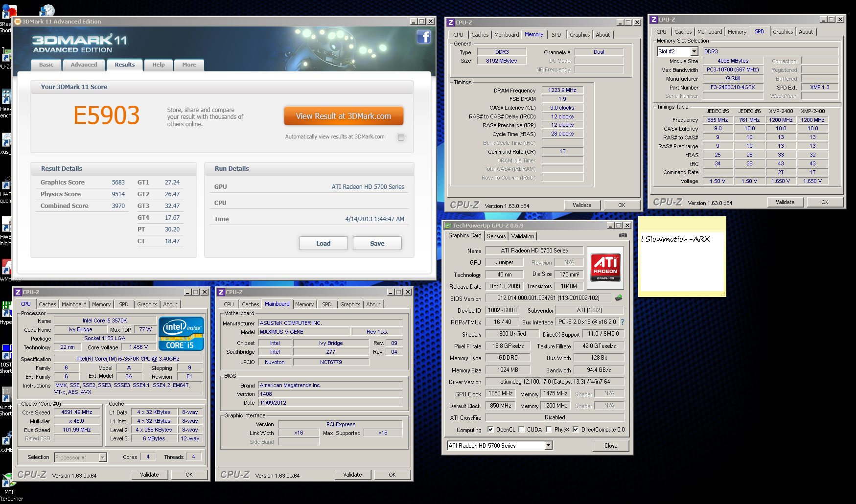This screenshot has height=504, width=856.
Task: Click the Z title icon of the CPU-Z Mainboard window
Action: (221, 292)
